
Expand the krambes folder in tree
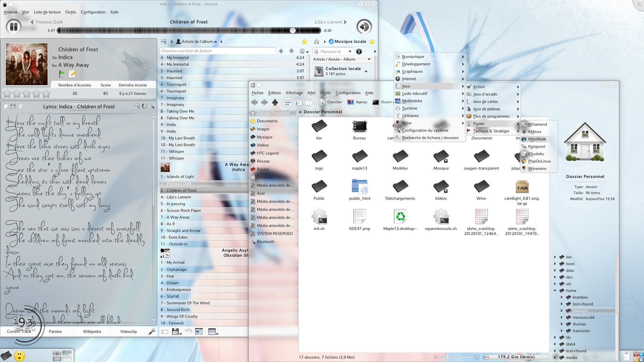[561, 297]
